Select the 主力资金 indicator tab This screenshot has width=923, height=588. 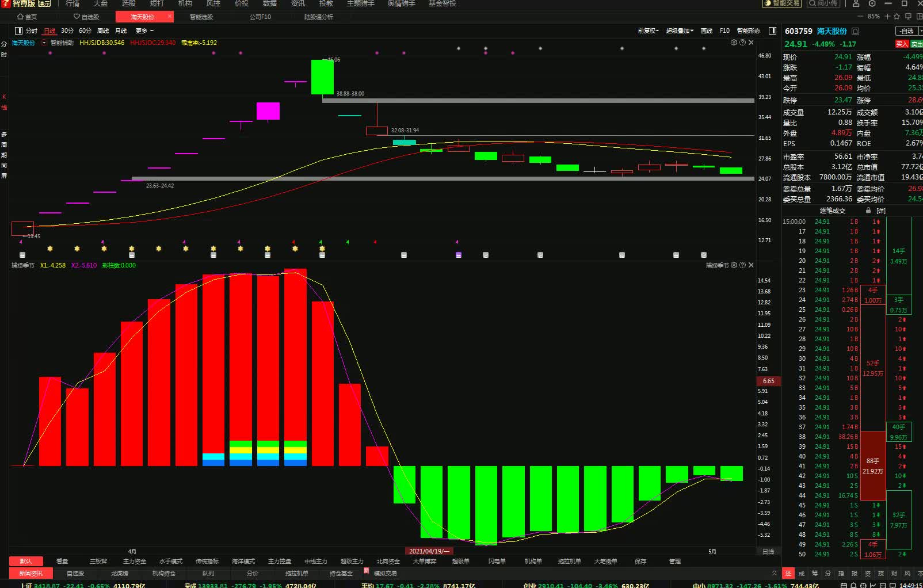tap(135, 561)
